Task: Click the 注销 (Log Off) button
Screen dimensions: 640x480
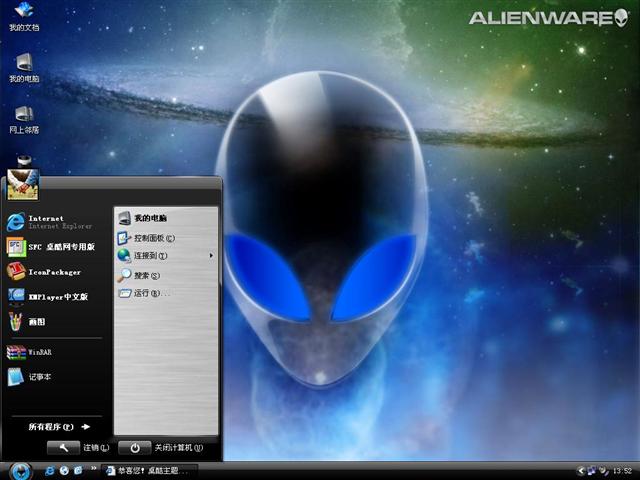Action: pyautogui.click(x=80, y=447)
